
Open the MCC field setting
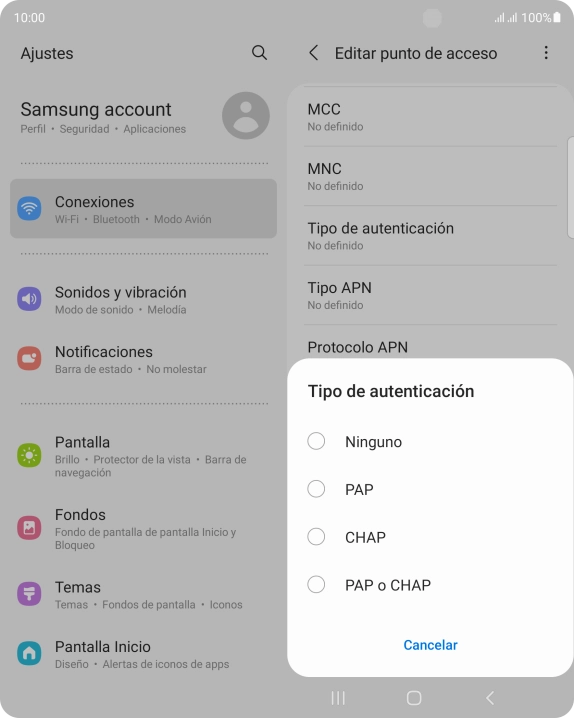tap(430, 117)
